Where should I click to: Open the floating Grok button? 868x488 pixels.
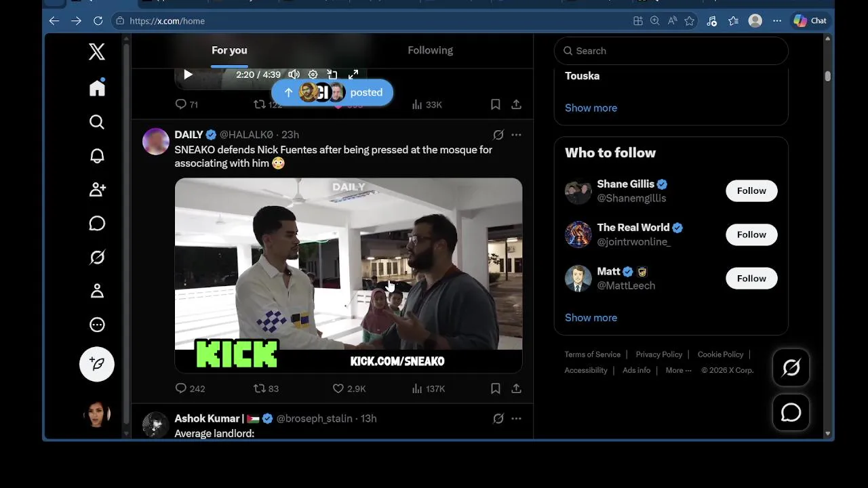(791, 368)
